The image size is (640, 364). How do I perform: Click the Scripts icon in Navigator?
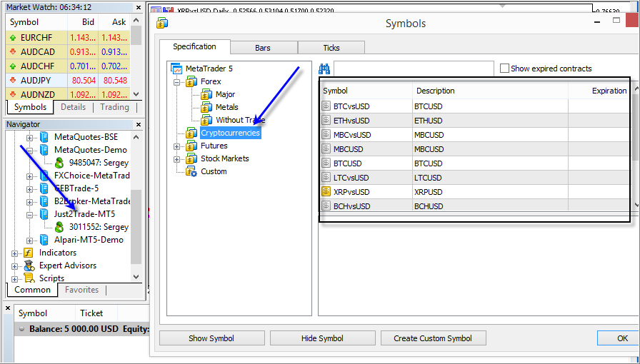pos(29,278)
